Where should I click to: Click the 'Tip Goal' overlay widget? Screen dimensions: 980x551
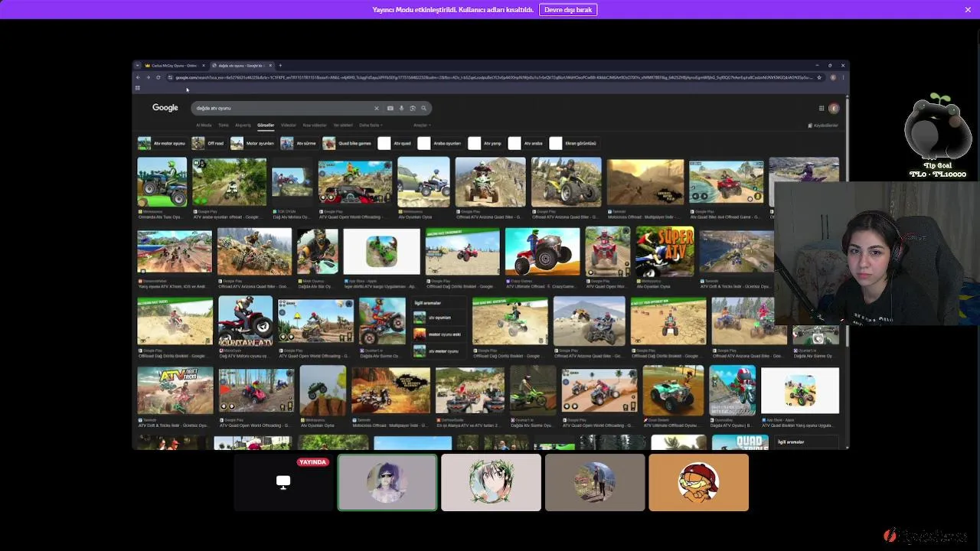[938, 136]
